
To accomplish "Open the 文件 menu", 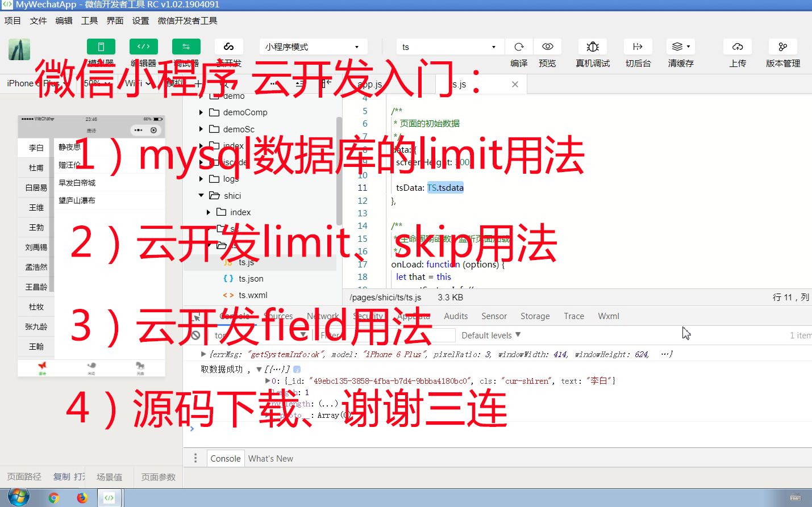I will pyautogui.click(x=38, y=20).
